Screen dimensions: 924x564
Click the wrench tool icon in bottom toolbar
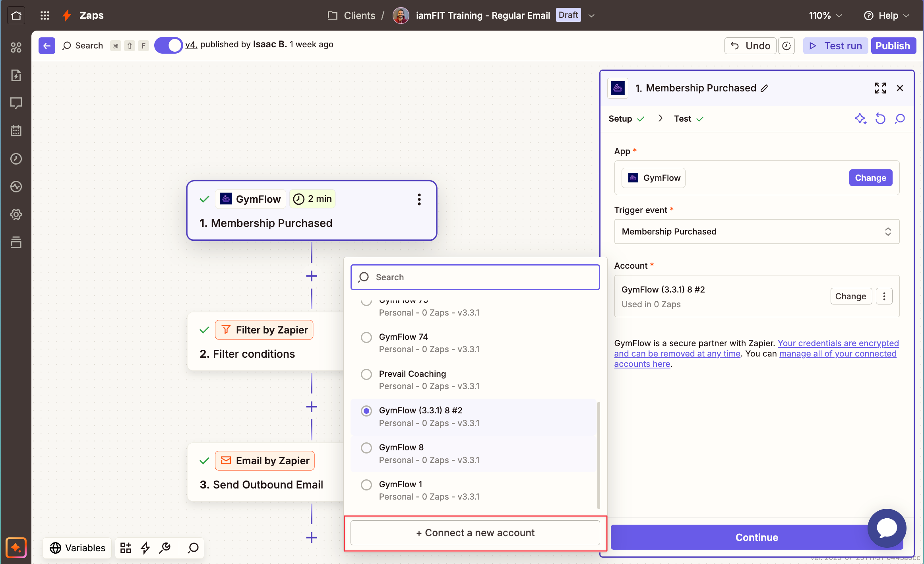pyautogui.click(x=165, y=548)
